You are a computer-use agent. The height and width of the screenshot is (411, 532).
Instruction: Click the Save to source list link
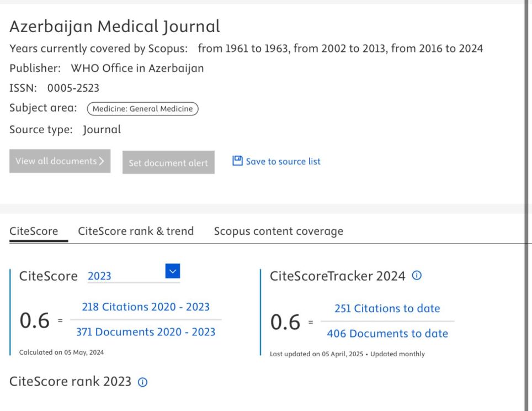pyautogui.click(x=283, y=161)
